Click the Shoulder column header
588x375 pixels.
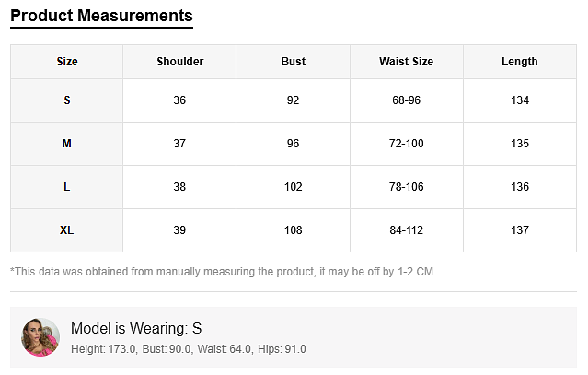[x=179, y=62]
